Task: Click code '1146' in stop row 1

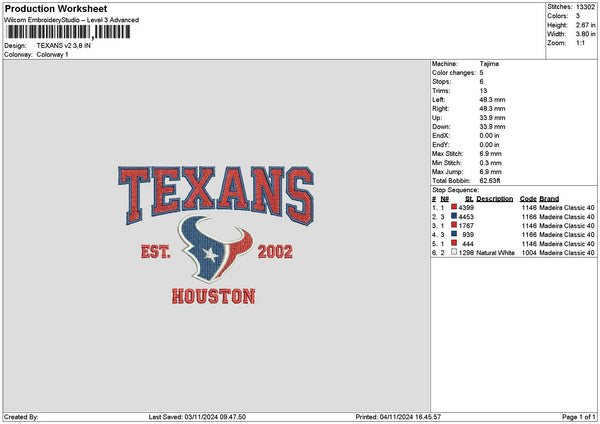Action: [529, 208]
